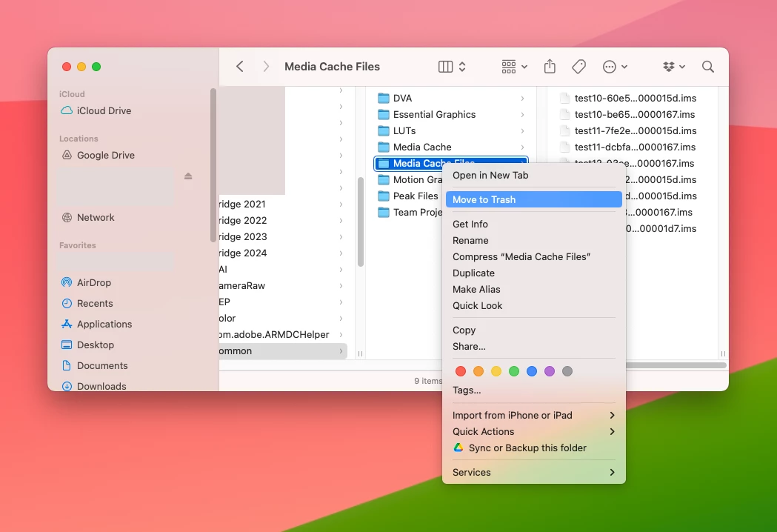
Task: Select the Media Cache folder
Action: coord(450,147)
